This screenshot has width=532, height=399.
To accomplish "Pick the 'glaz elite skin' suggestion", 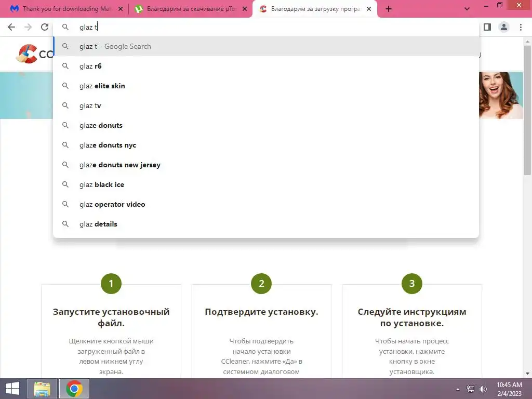I will [266, 86].
